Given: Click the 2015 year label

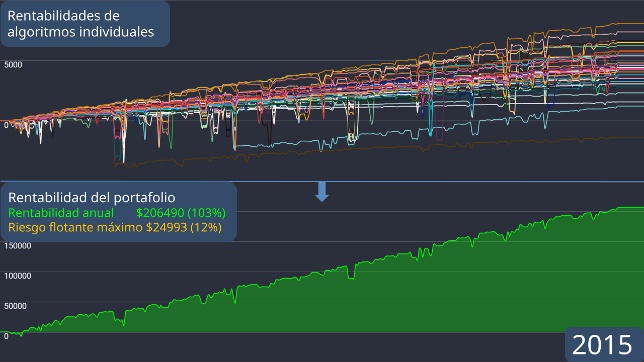Looking at the screenshot, I should 602,345.
